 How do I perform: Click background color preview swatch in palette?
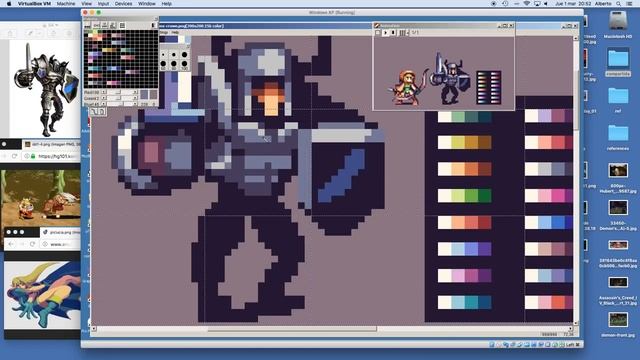[x=153, y=95]
